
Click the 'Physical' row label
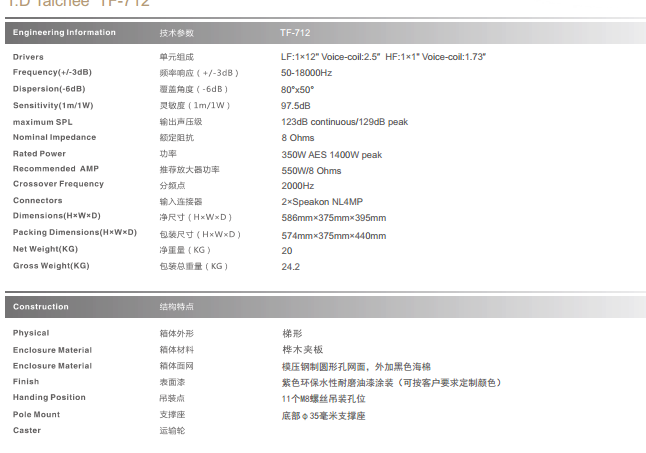[31, 333]
